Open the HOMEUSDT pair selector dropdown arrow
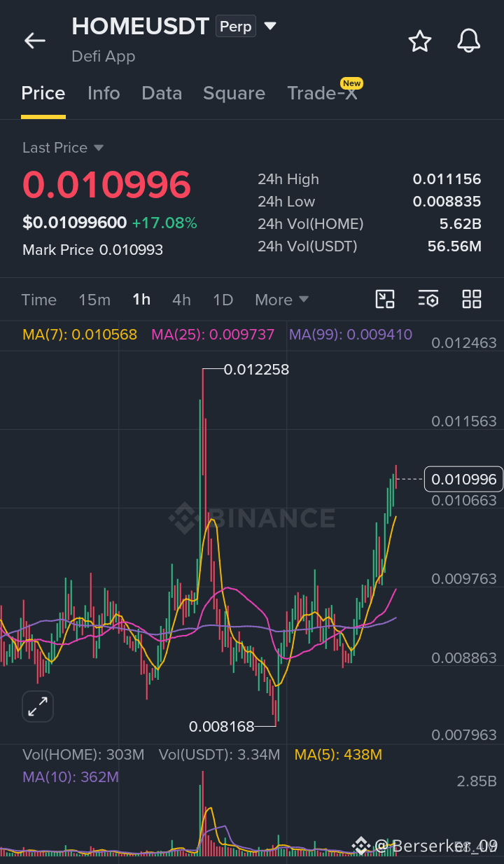This screenshot has width=504, height=864. tap(270, 27)
